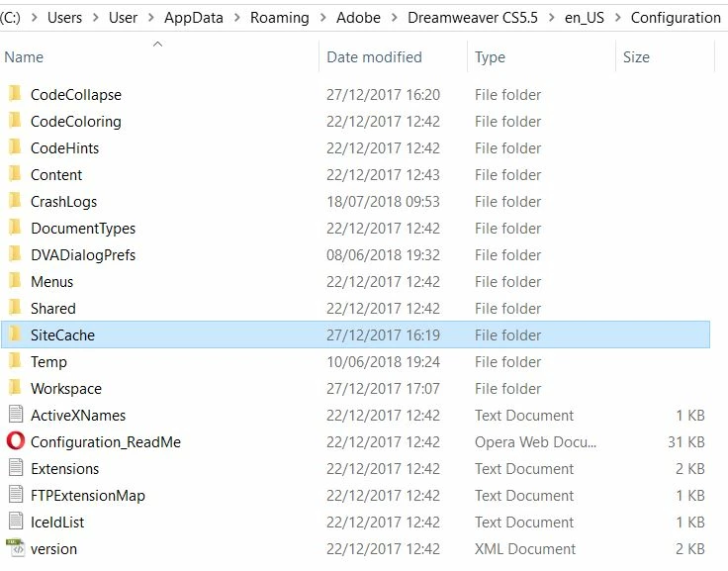The image size is (728, 571).
Task: Select the CodeHints folder name
Action: coord(65,148)
